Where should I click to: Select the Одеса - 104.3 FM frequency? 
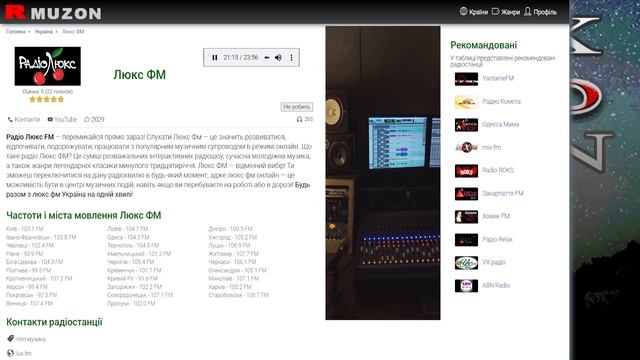pos(128,237)
